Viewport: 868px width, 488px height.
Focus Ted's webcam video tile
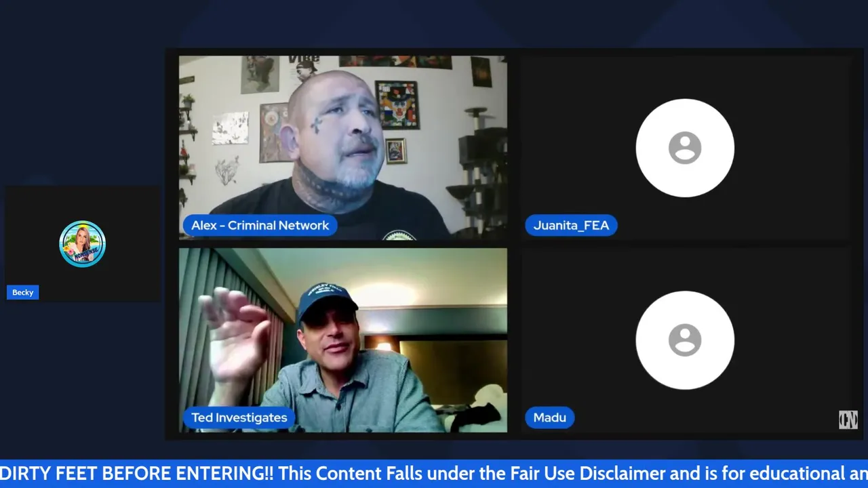click(342, 340)
